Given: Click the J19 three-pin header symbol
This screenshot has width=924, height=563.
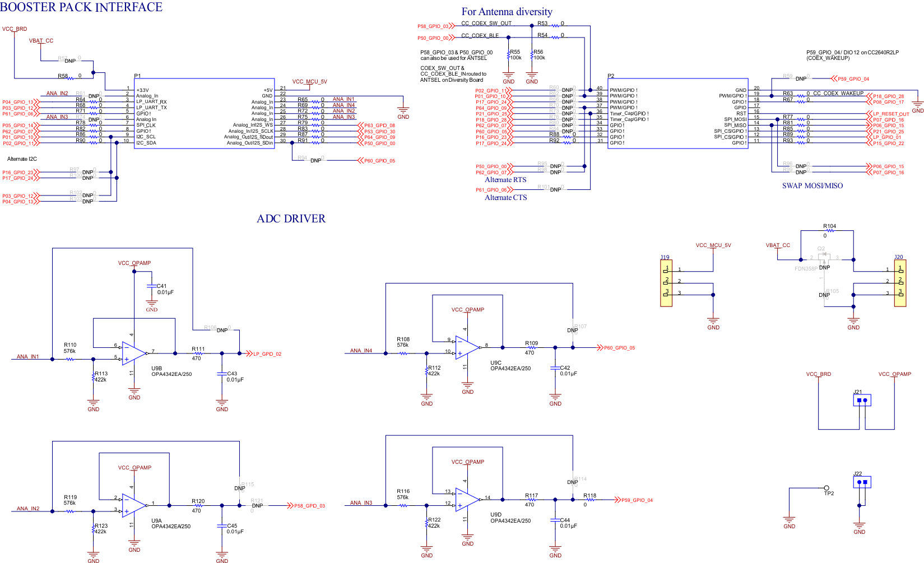Looking at the screenshot, I should [666, 283].
